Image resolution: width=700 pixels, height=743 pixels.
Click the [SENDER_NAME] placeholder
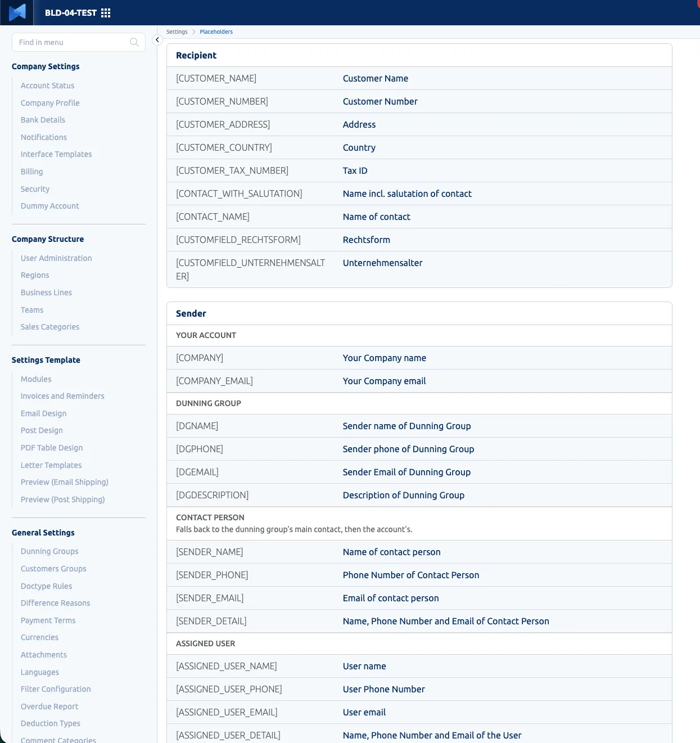[209, 552]
